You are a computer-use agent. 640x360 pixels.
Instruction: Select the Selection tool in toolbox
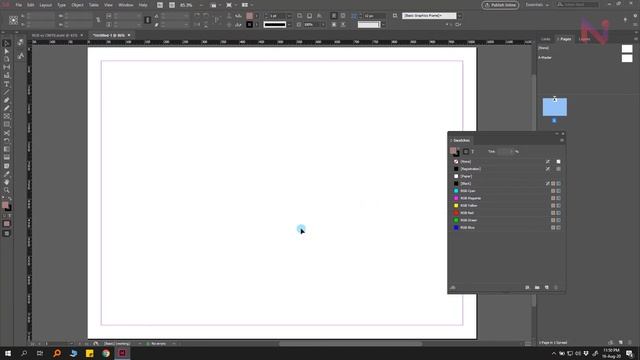(7, 43)
